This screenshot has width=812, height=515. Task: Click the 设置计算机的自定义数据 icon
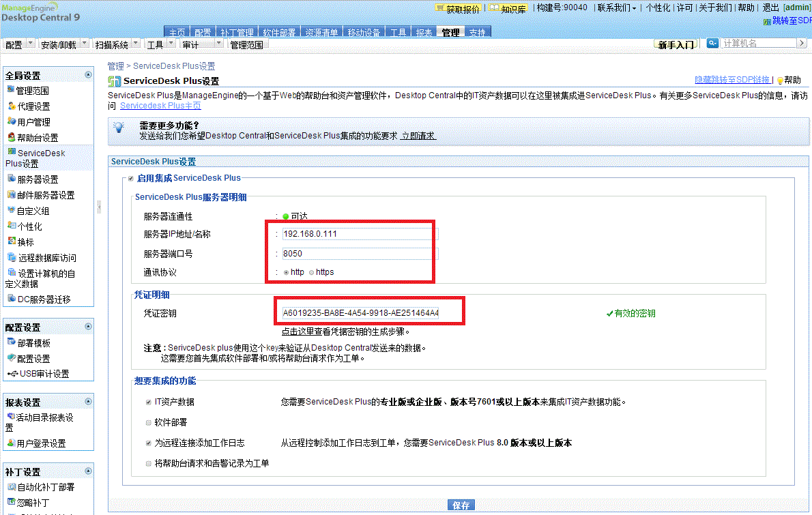[12, 272]
